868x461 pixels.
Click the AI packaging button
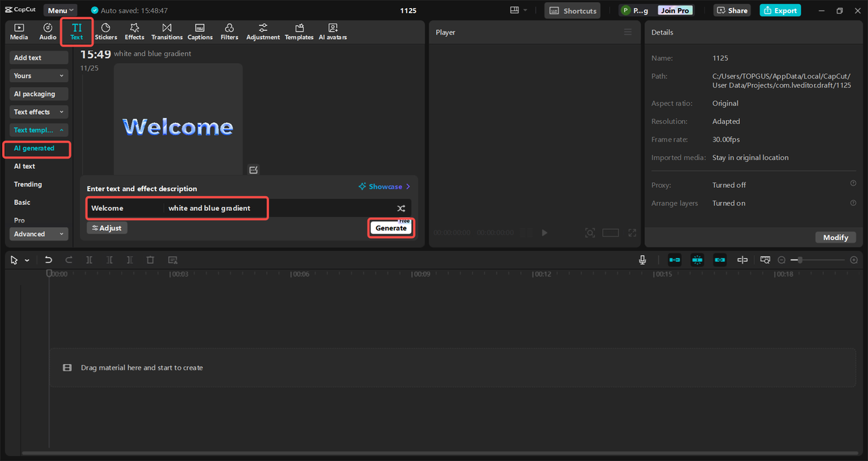coord(39,94)
